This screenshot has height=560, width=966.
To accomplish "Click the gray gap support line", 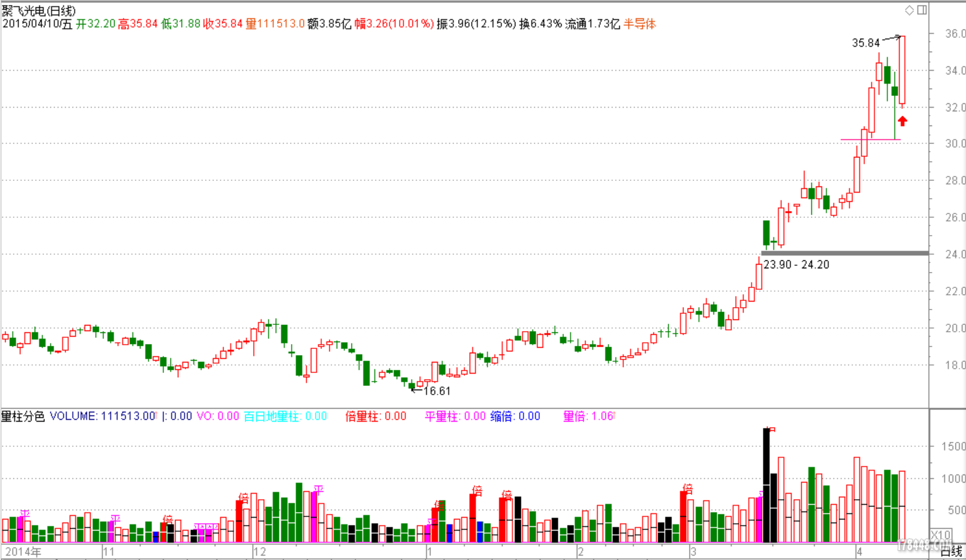I will click(x=845, y=253).
